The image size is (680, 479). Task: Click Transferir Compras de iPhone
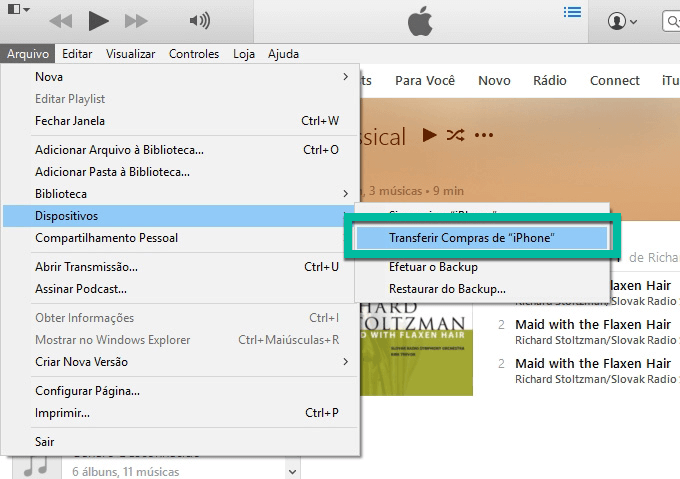[x=482, y=238]
